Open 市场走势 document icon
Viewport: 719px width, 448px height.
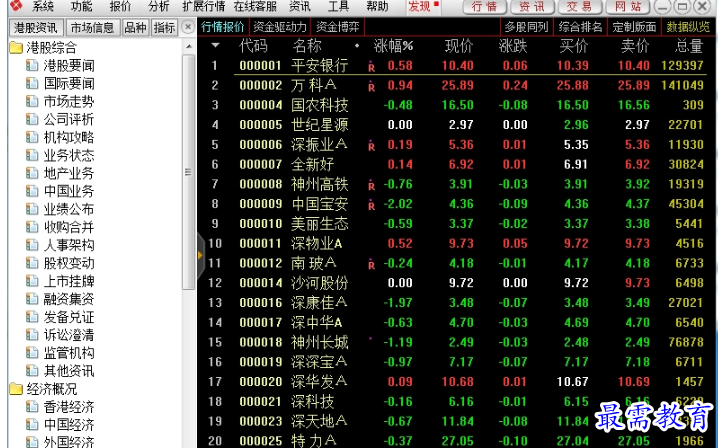point(32,101)
